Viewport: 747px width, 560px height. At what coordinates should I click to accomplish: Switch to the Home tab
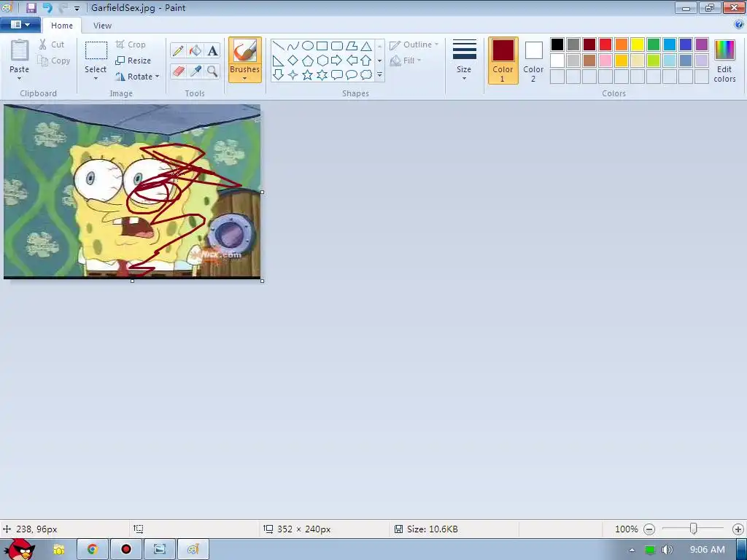[62, 26]
